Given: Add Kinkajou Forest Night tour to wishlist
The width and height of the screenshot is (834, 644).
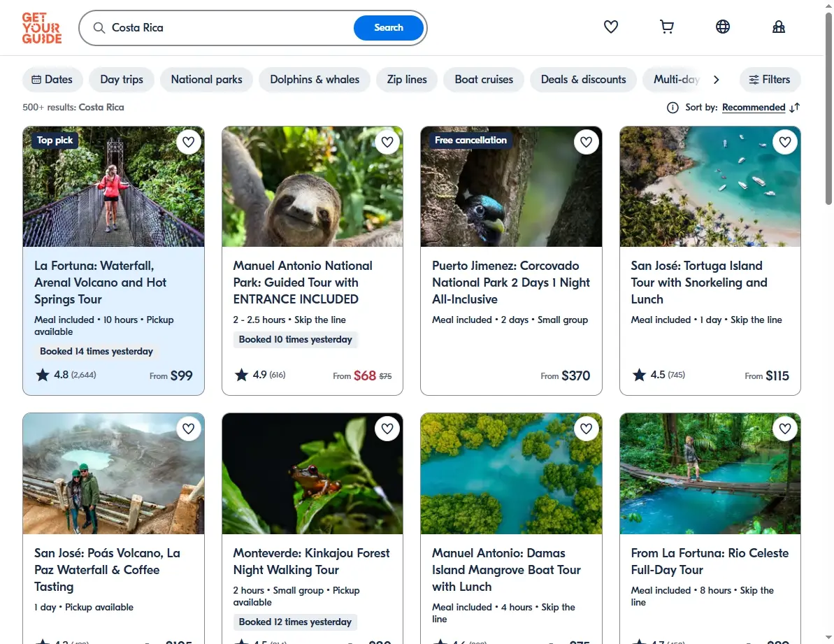Looking at the screenshot, I should click(387, 429).
